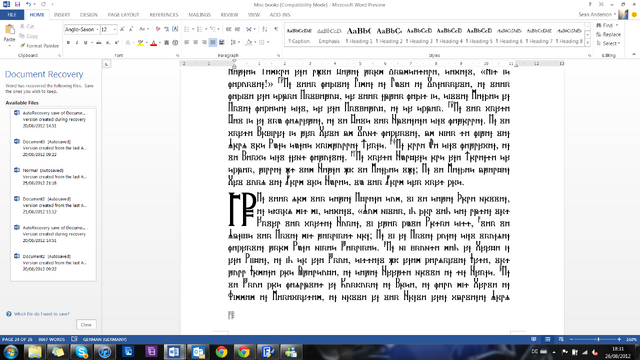The image size is (640, 360).
Task: Undo the last action
Action: pyautogui.click(x=29, y=4)
